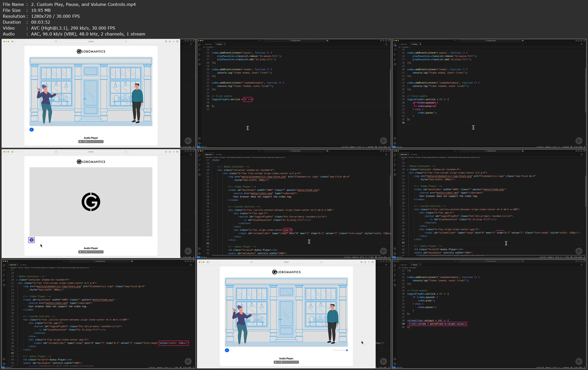The image size is (588, 370).
Task: Switch to index.html tab in frame highlighting '() =>'
Action: pos(208,44)
